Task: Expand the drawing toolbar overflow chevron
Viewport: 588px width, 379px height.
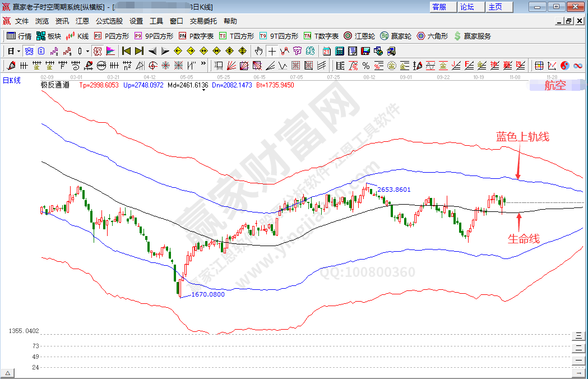Action: pyautogui.click(x=203, y=64)
